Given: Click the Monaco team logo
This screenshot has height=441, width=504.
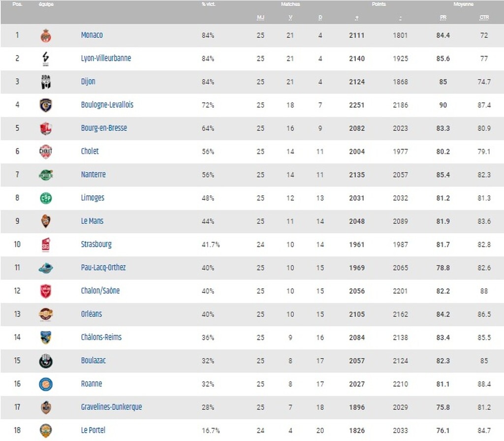Looking at the screenshot, I should tap(46, 35).
